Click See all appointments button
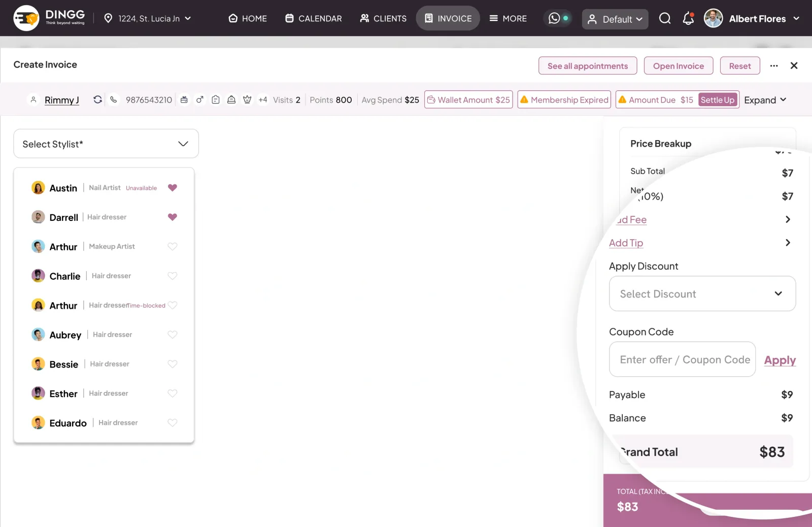812x527 pixels. (x=588, y=65)
